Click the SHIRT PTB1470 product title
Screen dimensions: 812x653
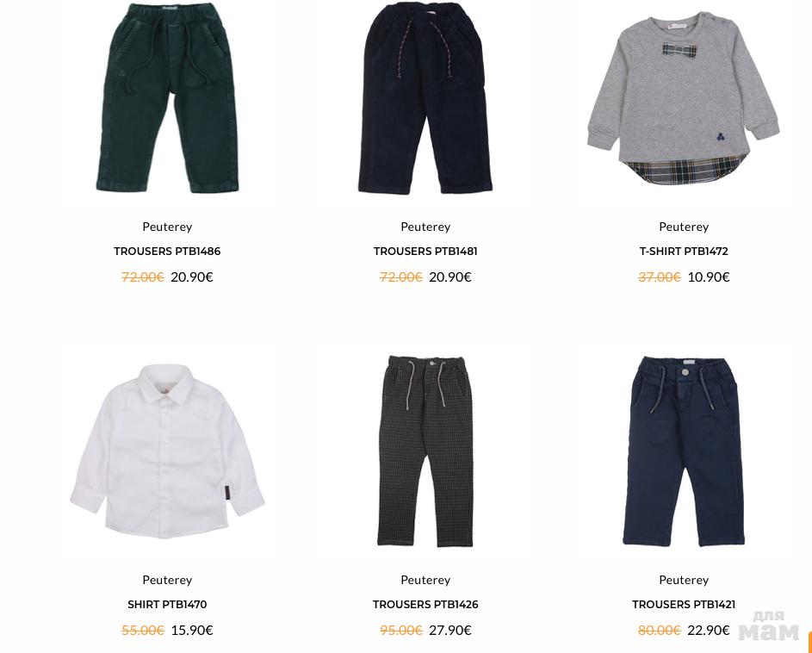[167, 604]
